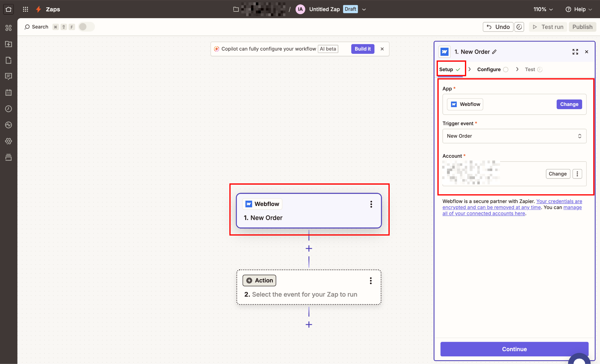Open the settings gear in left sidebar
This screenshot has width=600, height=364.
click(x=8, y=141)
